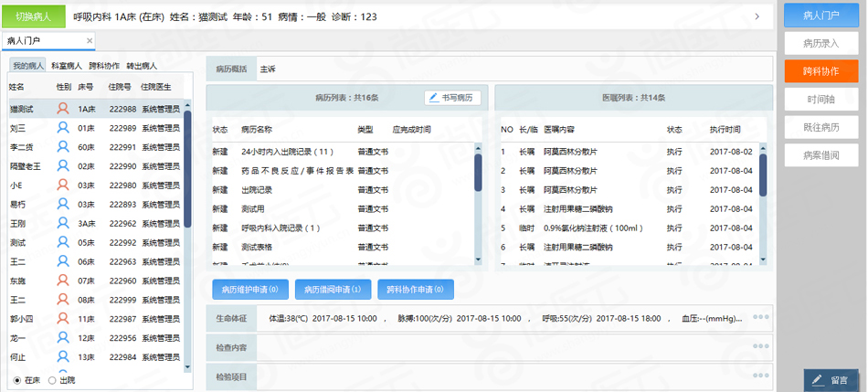Viewport: 868px width, 392px height.
Task: Open 病案借阅 in right sidebar
Action: [821, 155]
